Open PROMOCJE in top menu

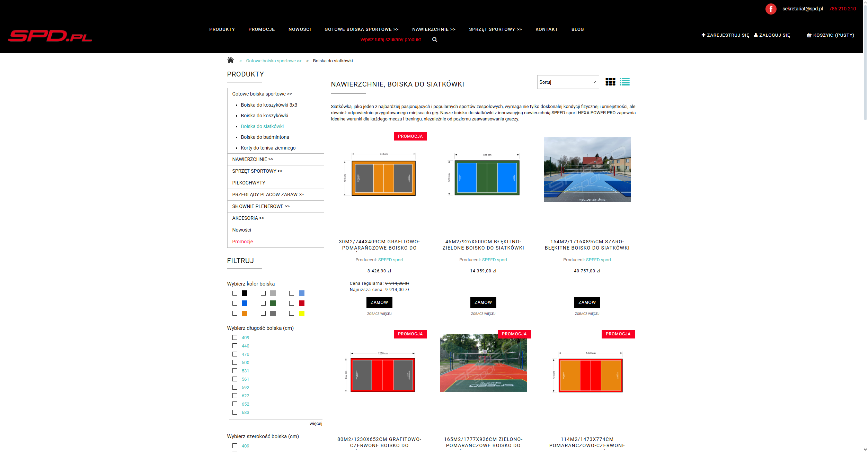click(262, 29)
